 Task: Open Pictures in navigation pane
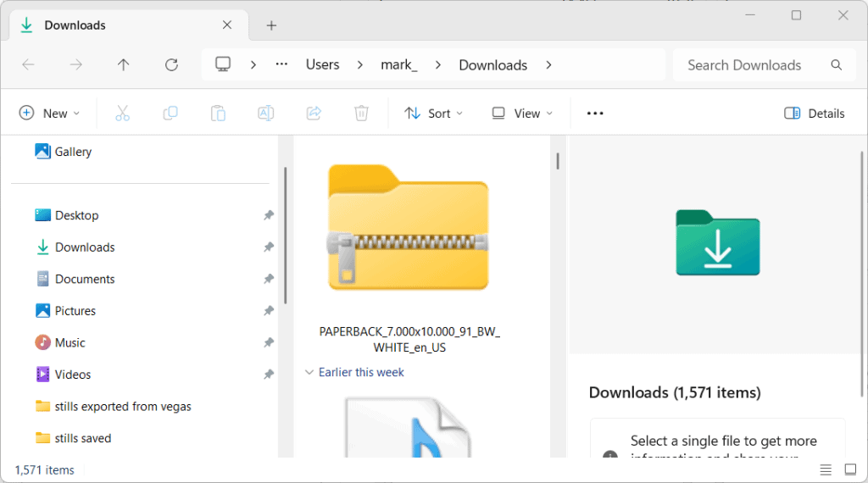pos(75,311)
